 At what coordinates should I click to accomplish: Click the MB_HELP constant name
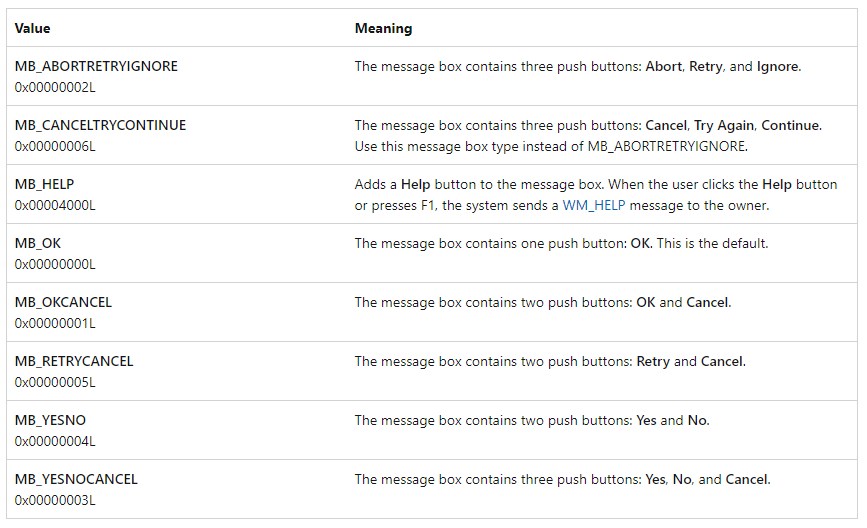pos(45,185)
